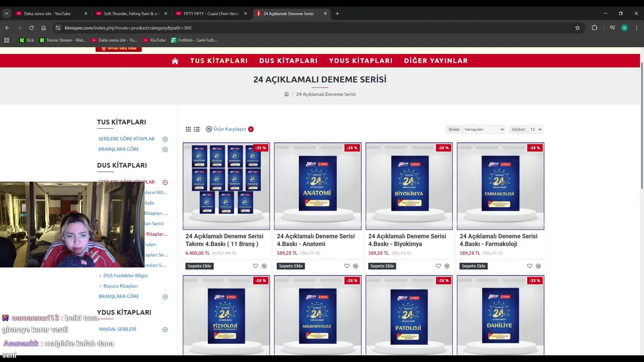Expand BRANŞLARA GÖRE under TUS KİTAPLARI
The image size is (644, 362).
tap(165, 149)
